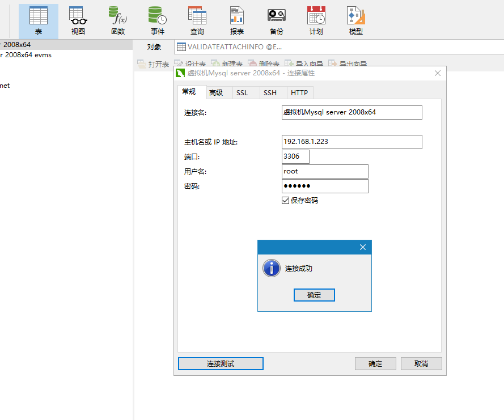504x420 pixels.
Task: Click the 用户名 field containing root
Action: tap(325, 171)
